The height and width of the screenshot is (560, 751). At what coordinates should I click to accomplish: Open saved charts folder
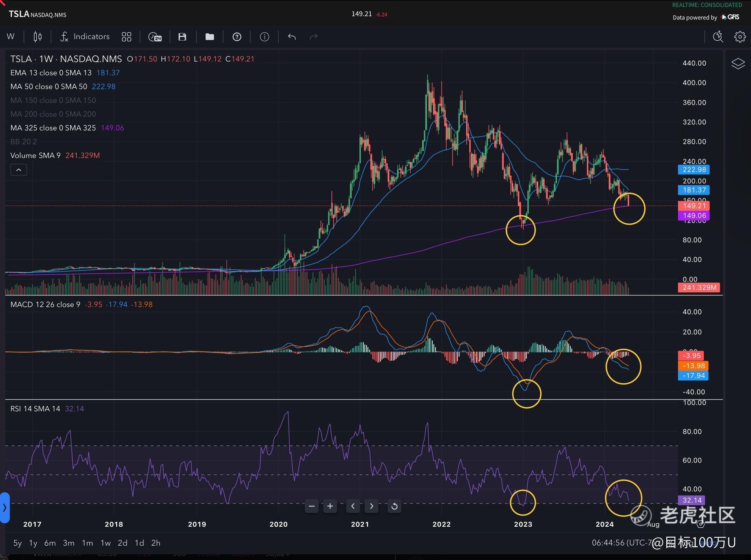pyautogui.click(x=210, y=37)
